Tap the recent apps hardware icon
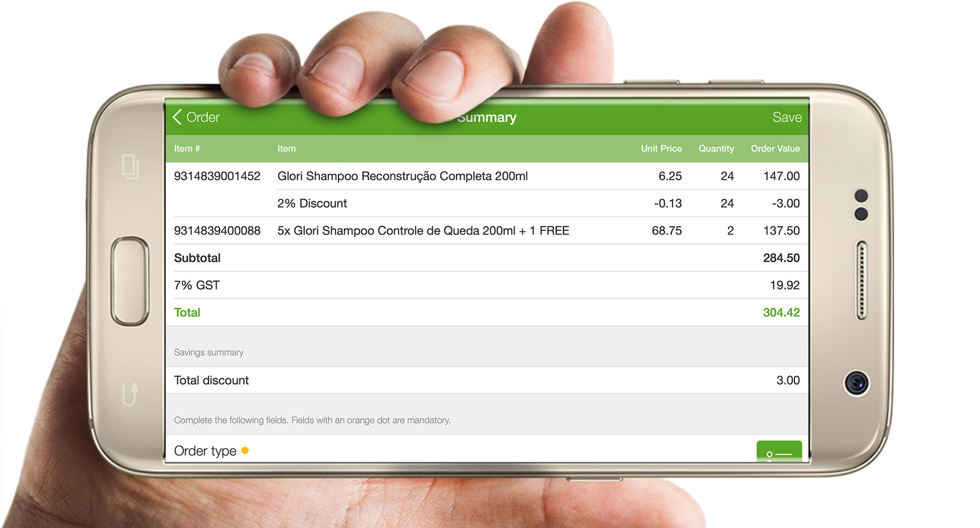 [130, 167]
